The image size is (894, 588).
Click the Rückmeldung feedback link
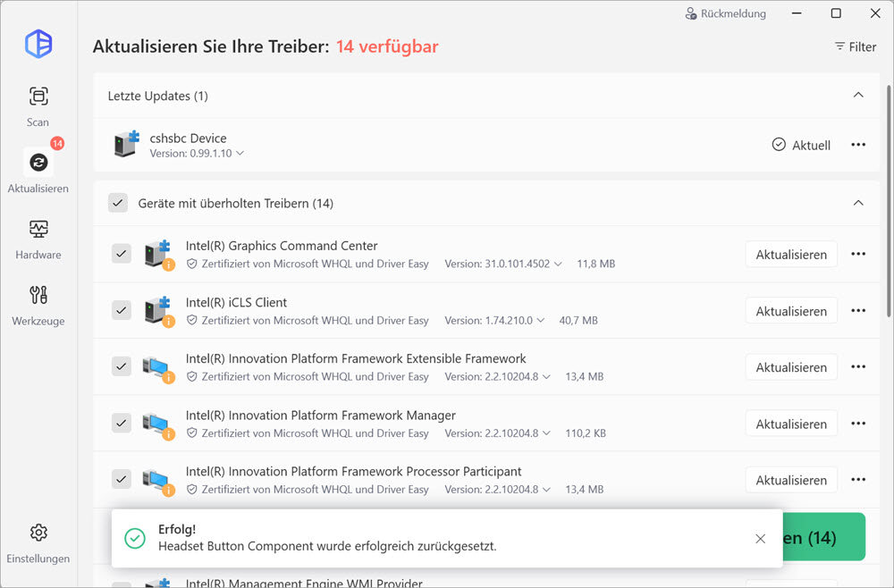725,13
